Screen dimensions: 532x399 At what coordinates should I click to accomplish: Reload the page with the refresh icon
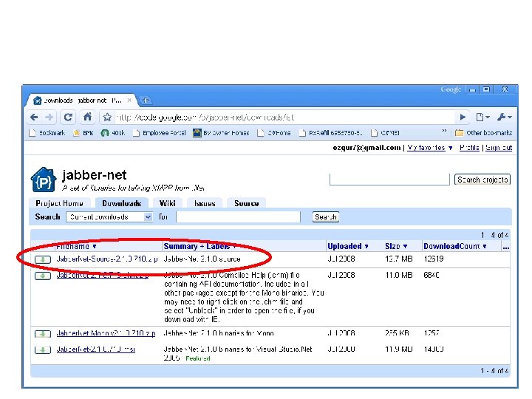click(68, 117)
